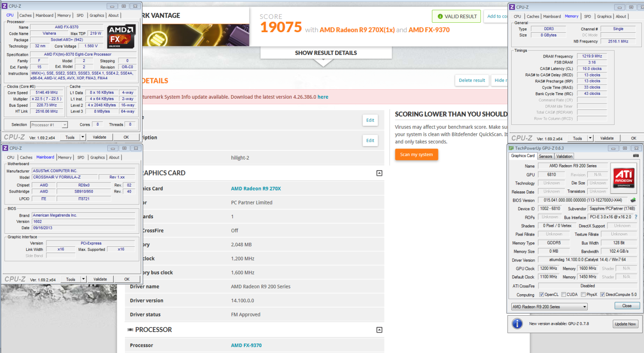The height and width of the screenshot is (353, 644).
Task: Click the score value 19075
Action: [x=281, y=27]
